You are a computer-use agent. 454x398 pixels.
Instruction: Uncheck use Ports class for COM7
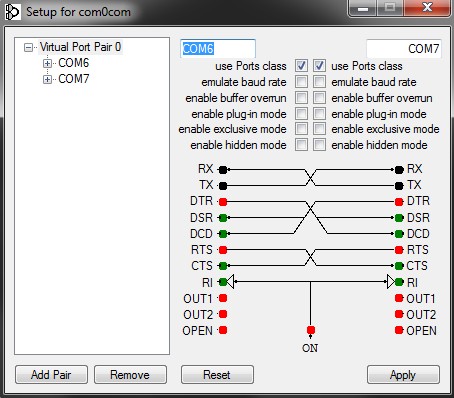point(319,66)
